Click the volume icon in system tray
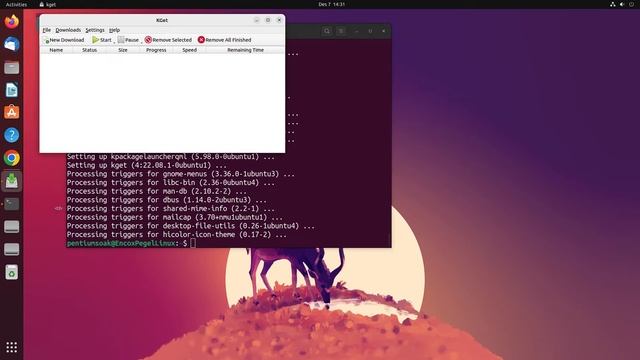The image size is (640, 360). tap(622, 4)
